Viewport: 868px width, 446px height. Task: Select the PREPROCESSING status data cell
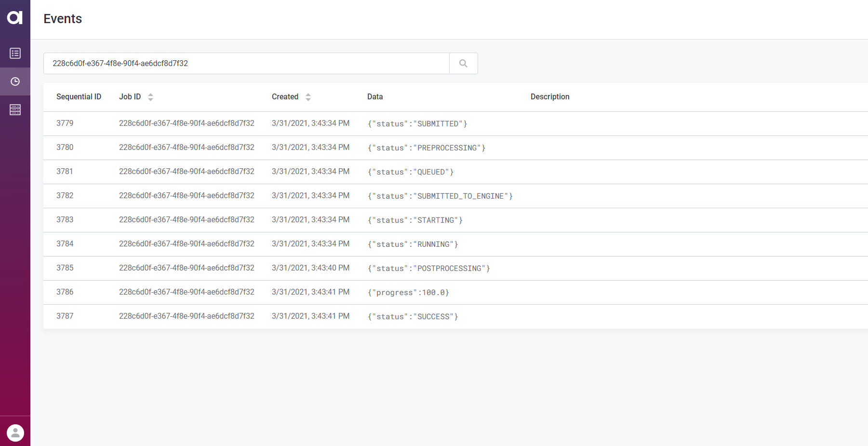(426, 148)
